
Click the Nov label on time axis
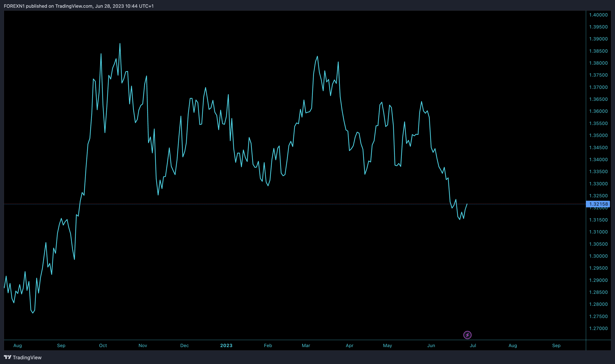click(x=143, y=345)
